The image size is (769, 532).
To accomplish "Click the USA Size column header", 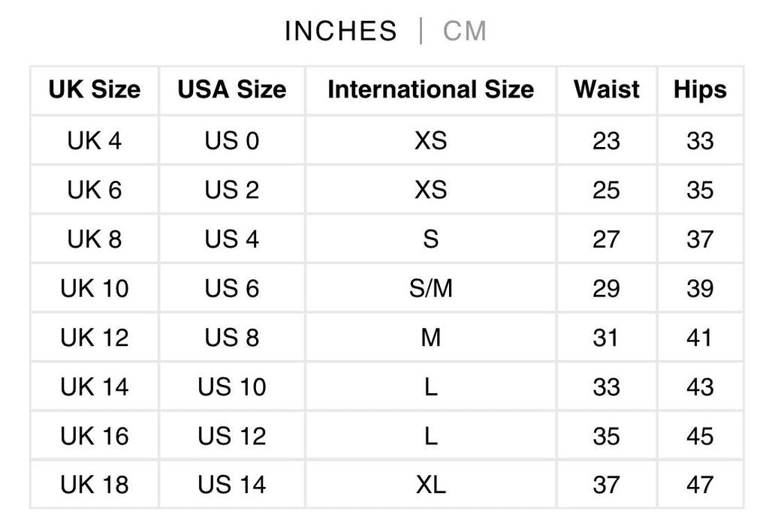I will [231, 90].
